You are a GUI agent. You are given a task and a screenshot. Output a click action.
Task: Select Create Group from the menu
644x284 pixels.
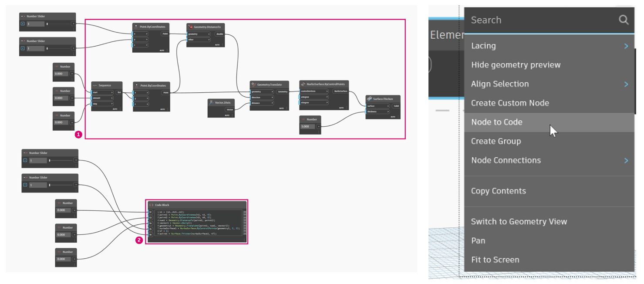pyautogui.click(x=549, y=141)
